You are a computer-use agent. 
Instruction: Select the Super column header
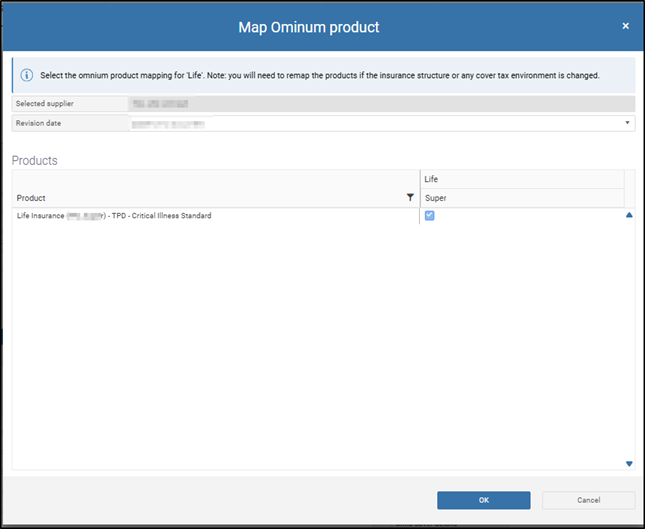click(520, 198)
